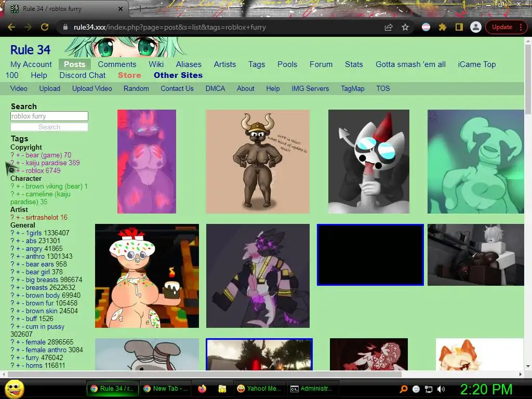Open the Discord Chat link
The width and height of the screenshot is (532, 399).
point(83,75)
